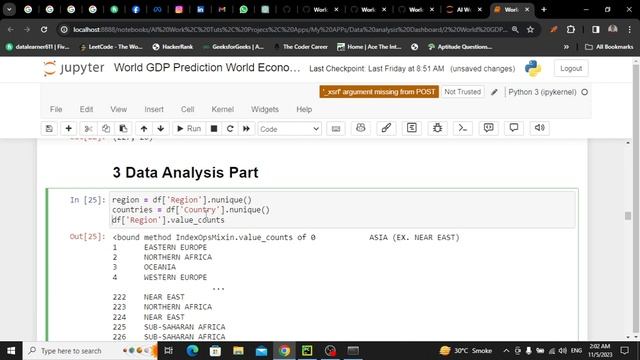Insert a cell below using the plus icon

pyautogui.click(x=69, y=129)
